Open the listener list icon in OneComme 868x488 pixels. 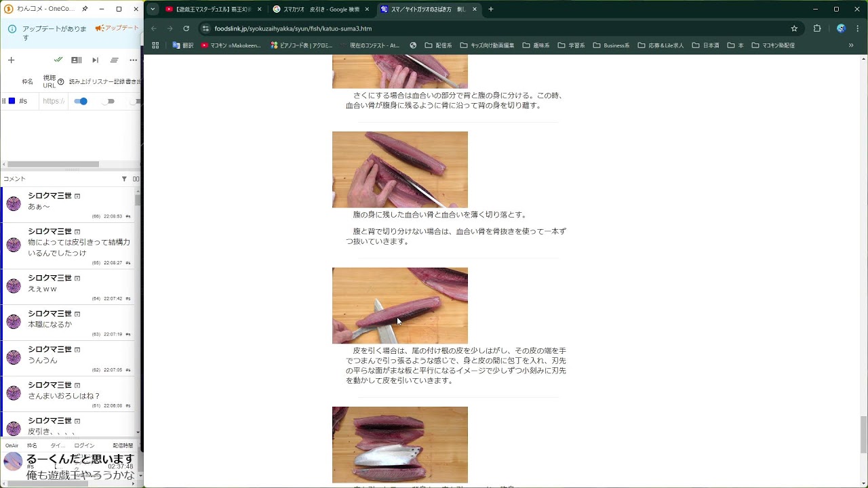(77, 60)
